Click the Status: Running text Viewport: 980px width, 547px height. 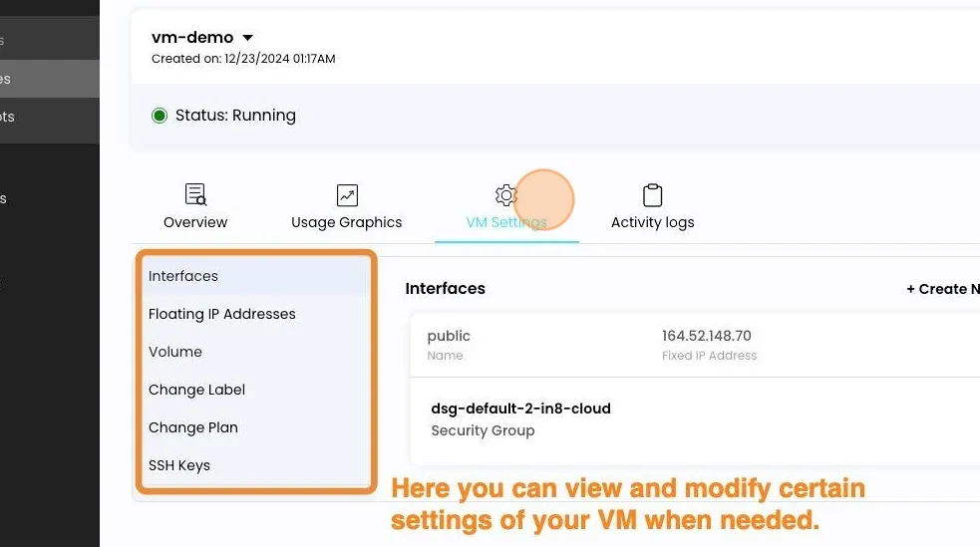[x=235, y=116]
